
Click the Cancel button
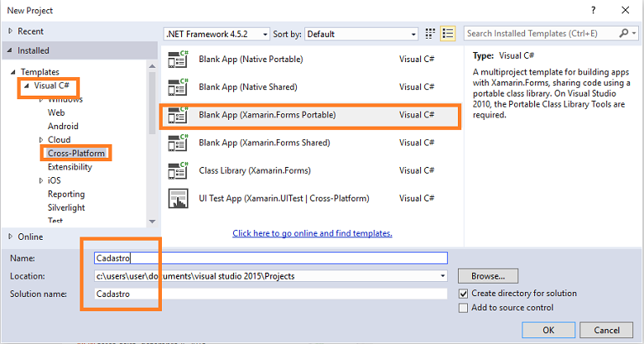click(x=606, y=330)
